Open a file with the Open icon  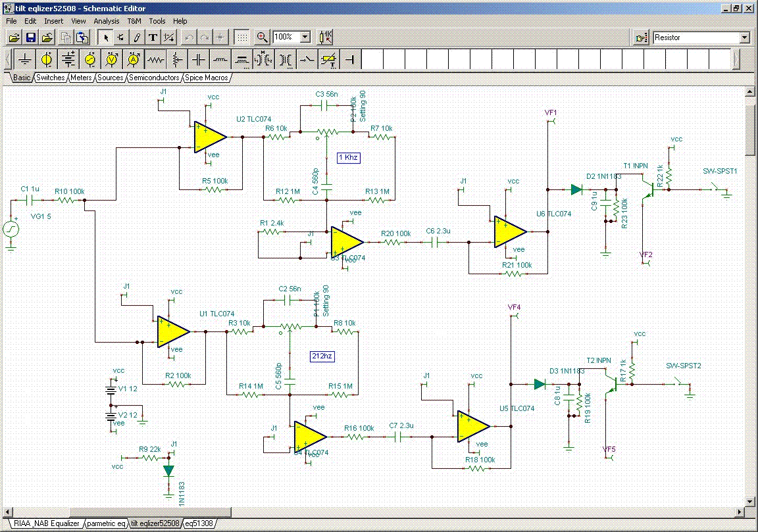[14, 37]
